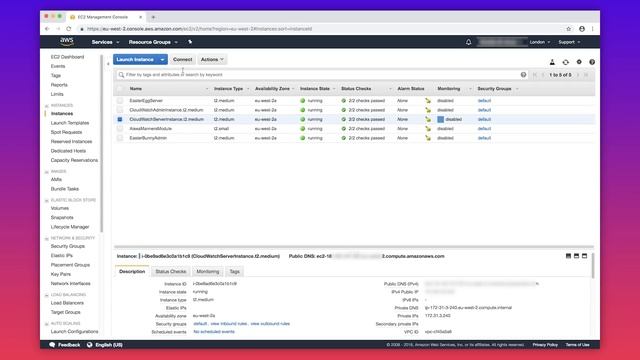Open the Chrome profile icon
This screenshot has height=360, width=640.
pyautogui.click(x=582, y=29)
